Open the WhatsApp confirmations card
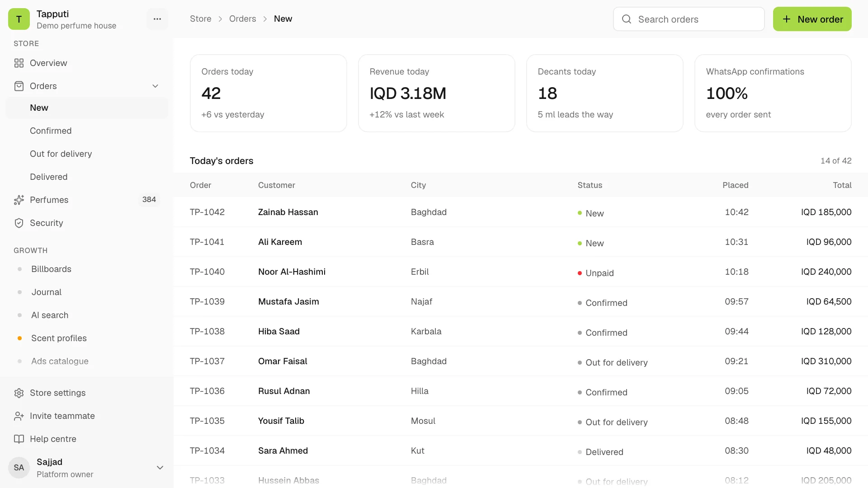 click(x=773, y=93)
